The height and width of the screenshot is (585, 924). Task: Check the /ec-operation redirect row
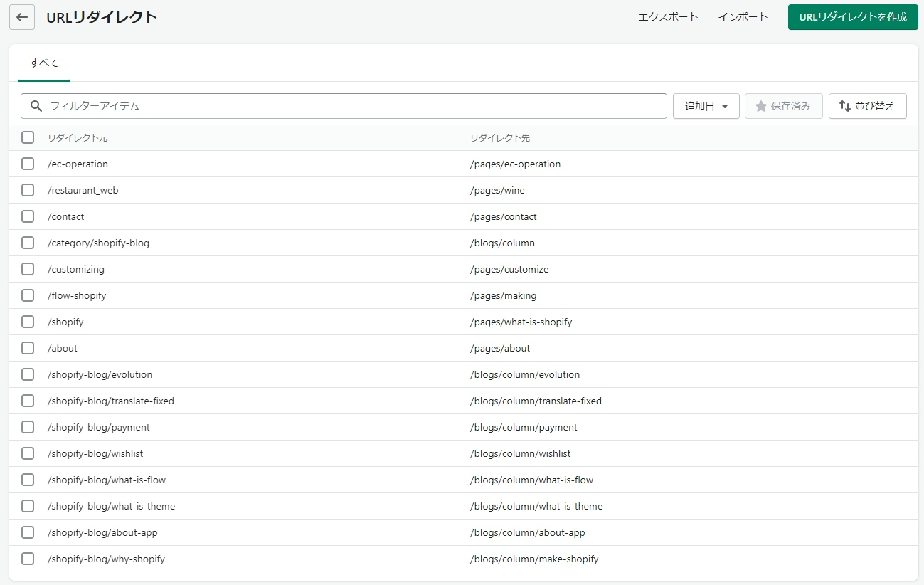pyautogui.click(x=28, y=164)
